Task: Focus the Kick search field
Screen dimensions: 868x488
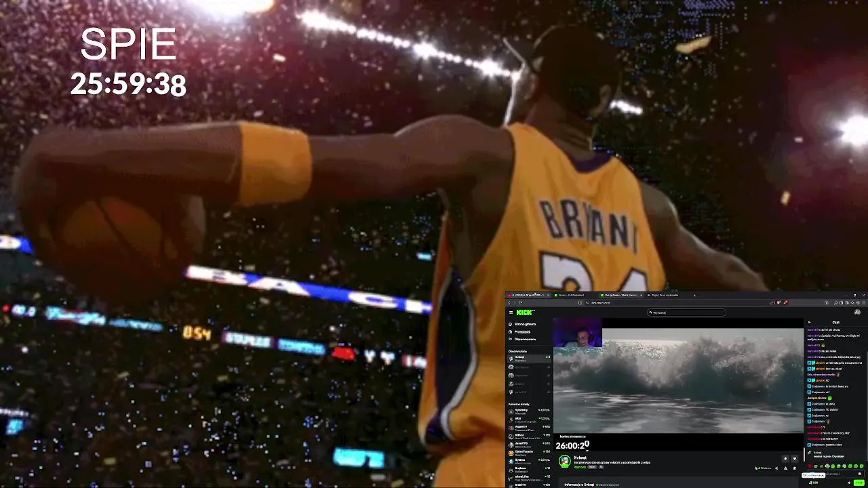Action: coord(686,312)
